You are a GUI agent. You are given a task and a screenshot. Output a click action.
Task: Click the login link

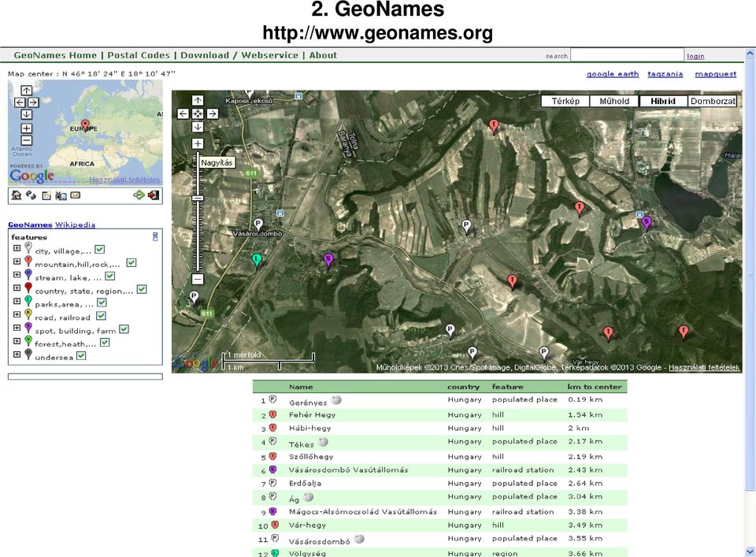pyautogui.click(x=695, y=57)
